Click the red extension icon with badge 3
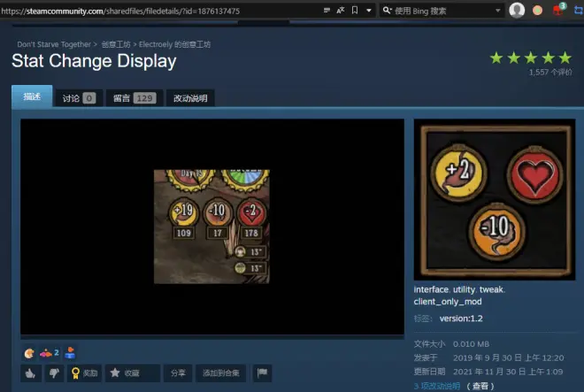584x392 pixels. pos(557,10)
